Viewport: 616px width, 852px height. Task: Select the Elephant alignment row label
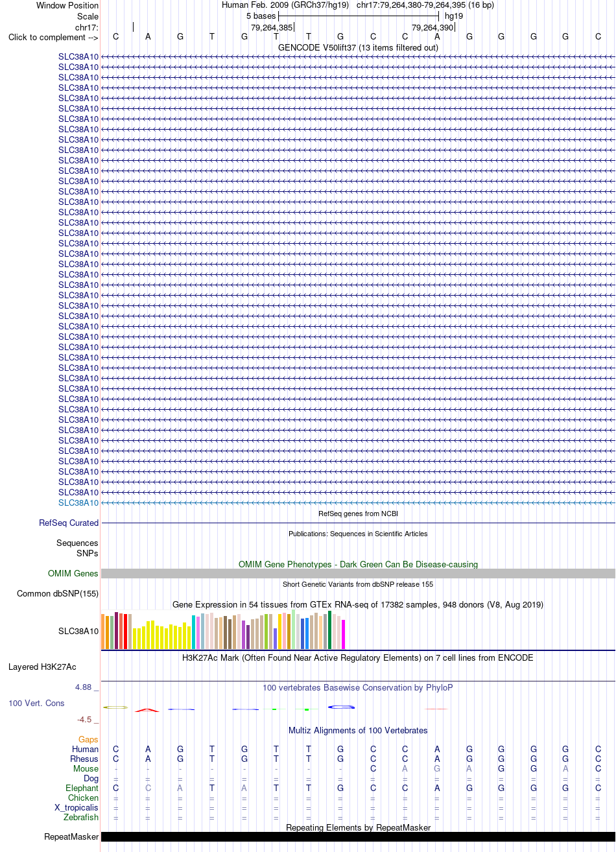click(x=82, y=788)
